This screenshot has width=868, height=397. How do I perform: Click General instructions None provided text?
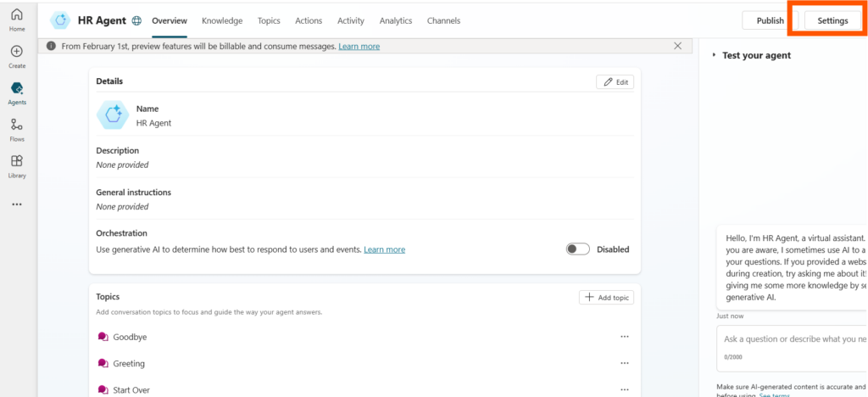(x=122, y=206)
